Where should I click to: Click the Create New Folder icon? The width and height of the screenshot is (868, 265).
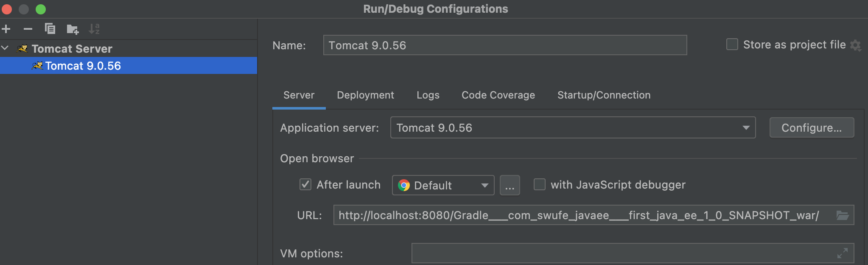pyautogui.click(x=73, y=29)
